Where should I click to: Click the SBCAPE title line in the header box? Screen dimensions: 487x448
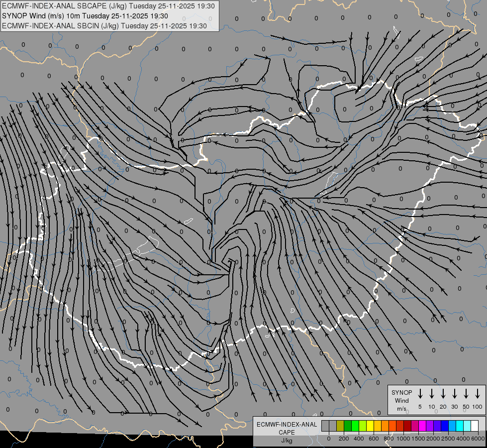[x=108, y=6]
